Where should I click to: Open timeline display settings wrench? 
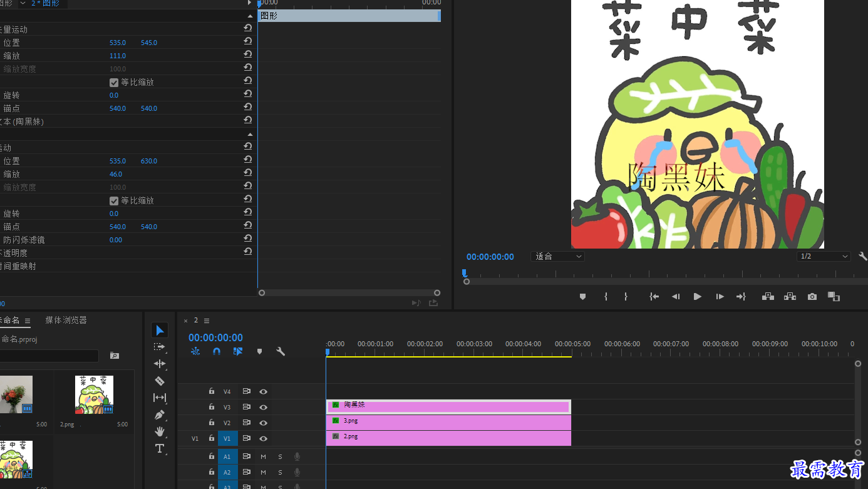(x=281, y=351)
